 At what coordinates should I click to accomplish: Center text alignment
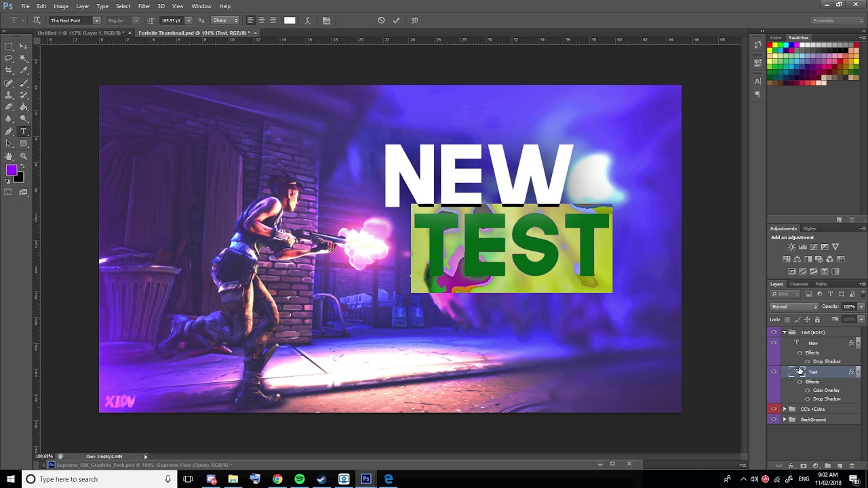[x=261, y=20]
